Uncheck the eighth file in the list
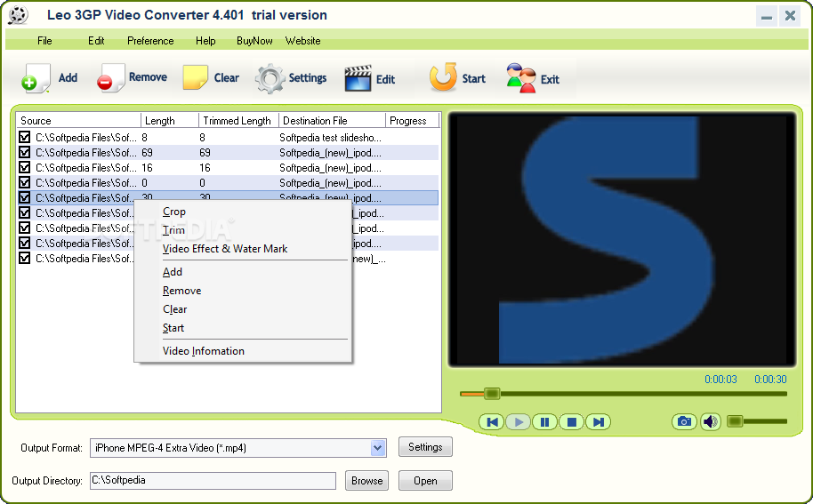 pos(24,243)
